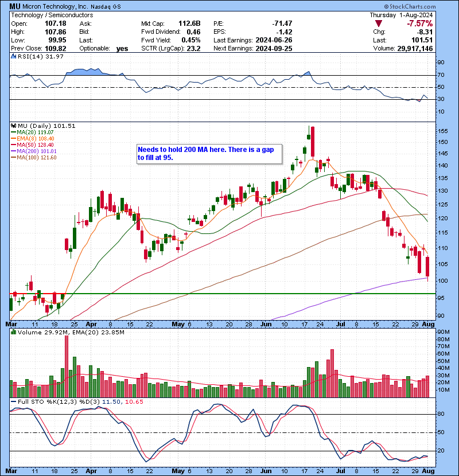The width and height of the screenshot is (459, 476).
Task: Click the Prev Close value 109.82
Action: [55, 48]
